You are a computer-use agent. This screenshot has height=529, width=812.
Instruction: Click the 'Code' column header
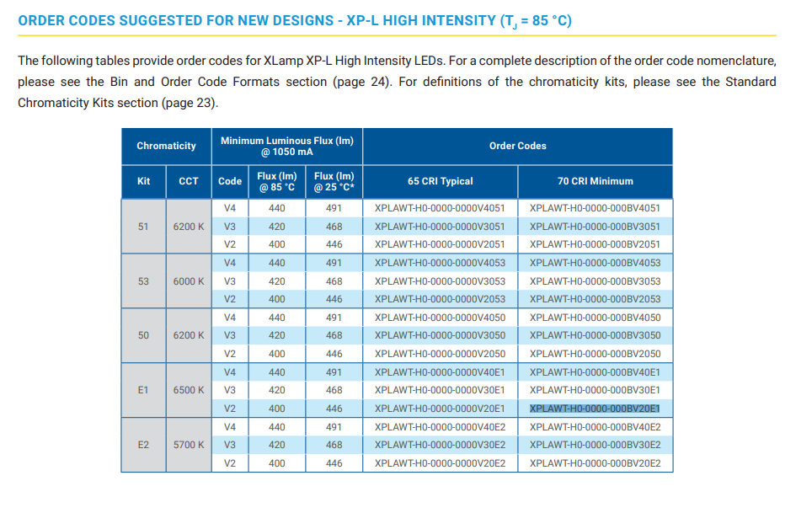click(230, 181)
